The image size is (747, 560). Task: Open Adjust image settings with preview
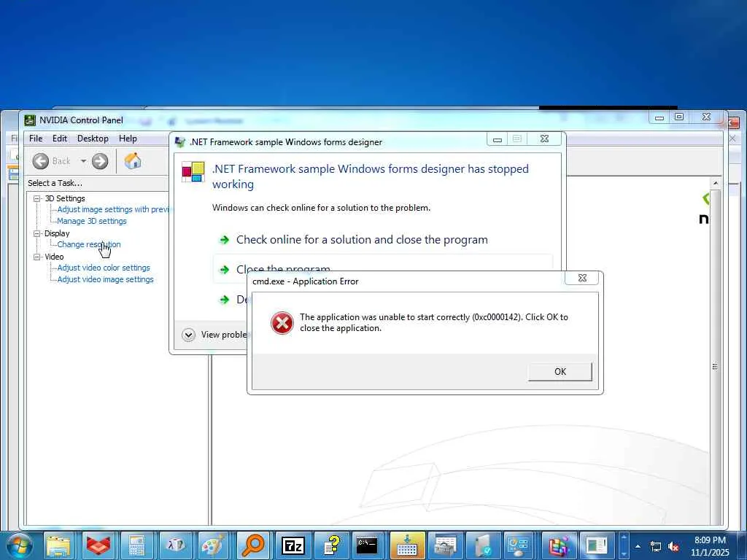click(113, 209)
